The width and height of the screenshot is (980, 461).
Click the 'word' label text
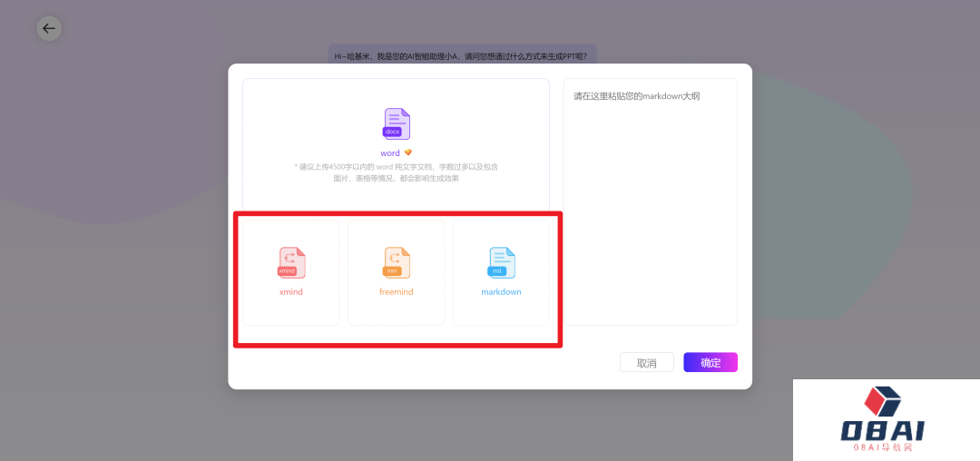coord(390,153)
